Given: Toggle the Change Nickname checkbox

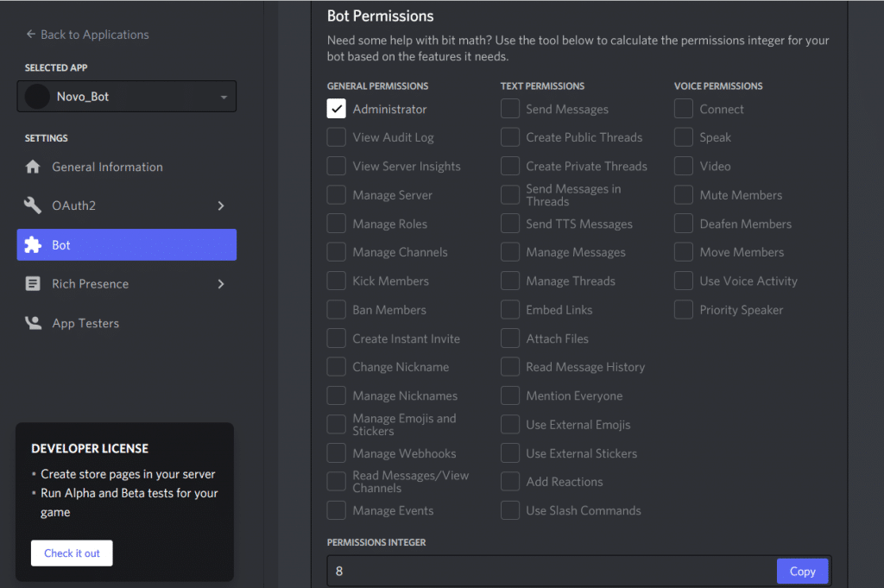Looking at the screenshot, I should pyautogui.click(x=337, y=366).
